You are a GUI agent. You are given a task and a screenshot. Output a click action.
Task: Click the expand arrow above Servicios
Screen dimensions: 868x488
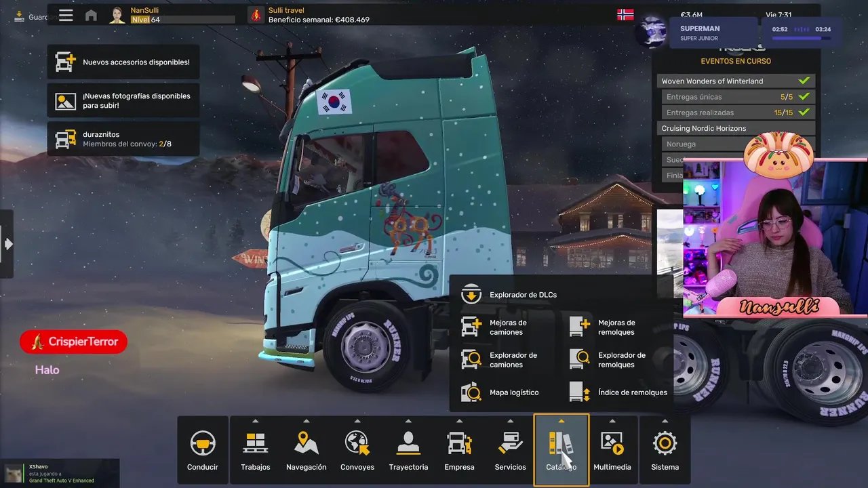(x=510, y=421)
